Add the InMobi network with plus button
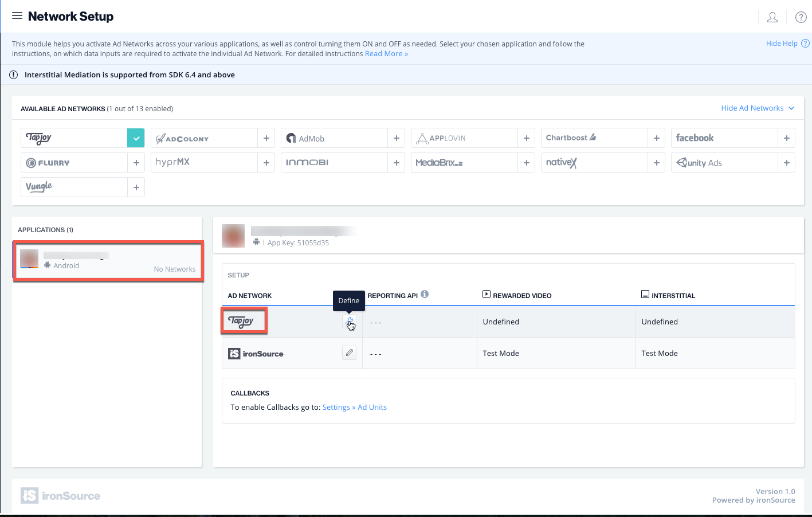Viewport: 812px width, 517px height. 396,163
